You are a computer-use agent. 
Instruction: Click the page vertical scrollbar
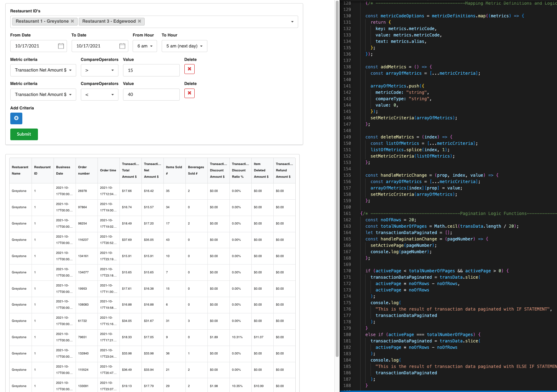[337, 179]
